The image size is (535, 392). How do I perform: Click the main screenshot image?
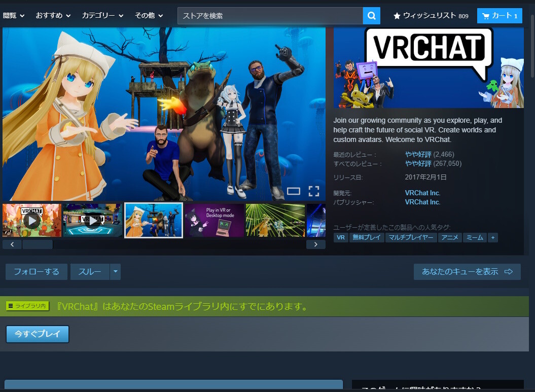164,114
